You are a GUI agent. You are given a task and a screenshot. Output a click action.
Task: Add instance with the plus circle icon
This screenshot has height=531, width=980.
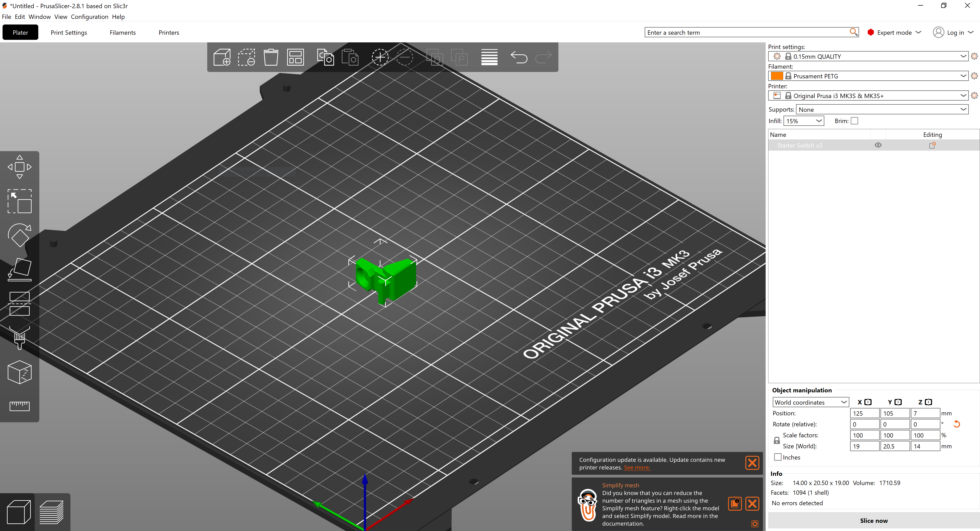[380, 57]
